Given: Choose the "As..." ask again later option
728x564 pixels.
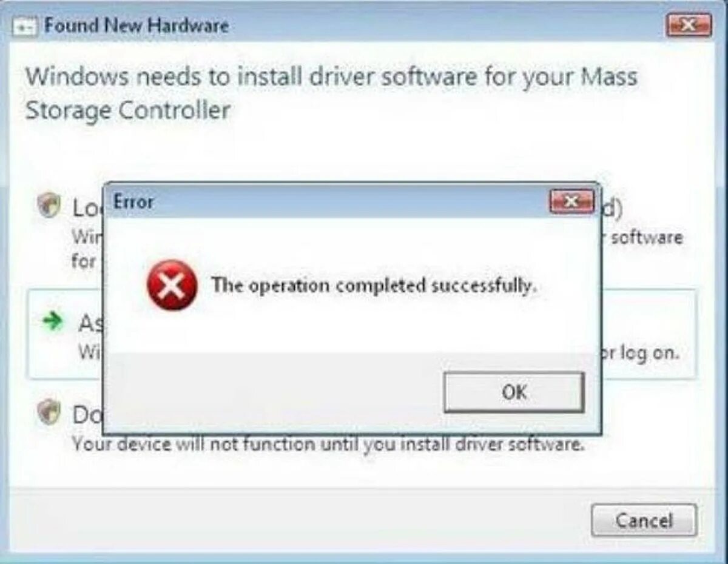Looking at the screenshot, I should 90,323.
